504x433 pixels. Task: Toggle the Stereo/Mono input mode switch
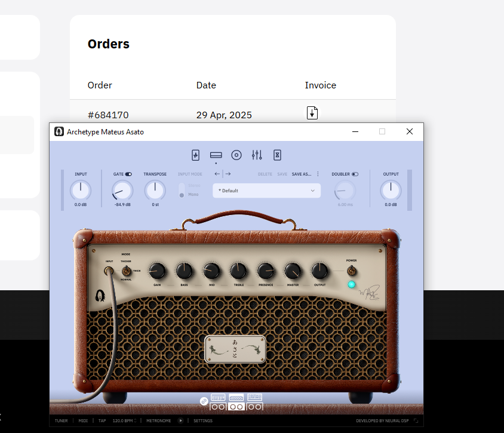(x=182, y=190)
